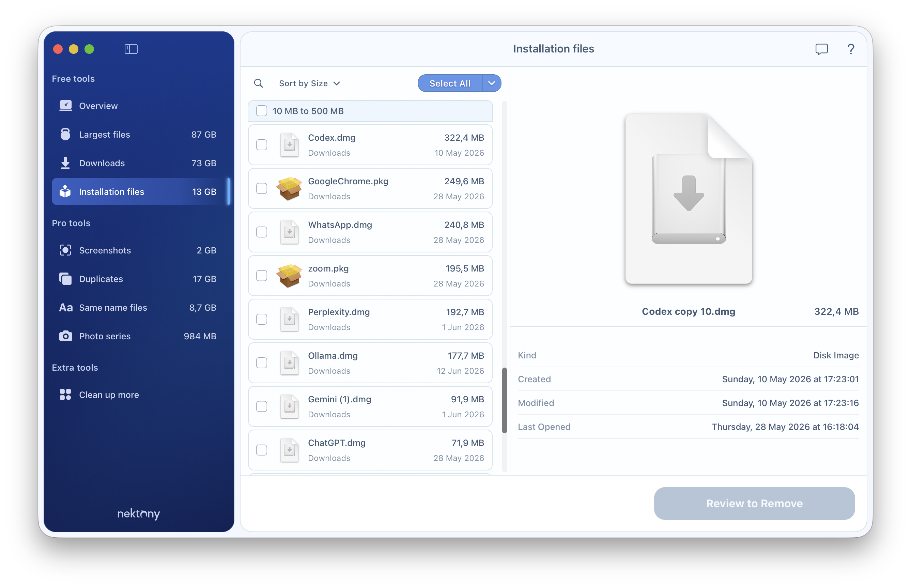Click the Created date value

790,379
